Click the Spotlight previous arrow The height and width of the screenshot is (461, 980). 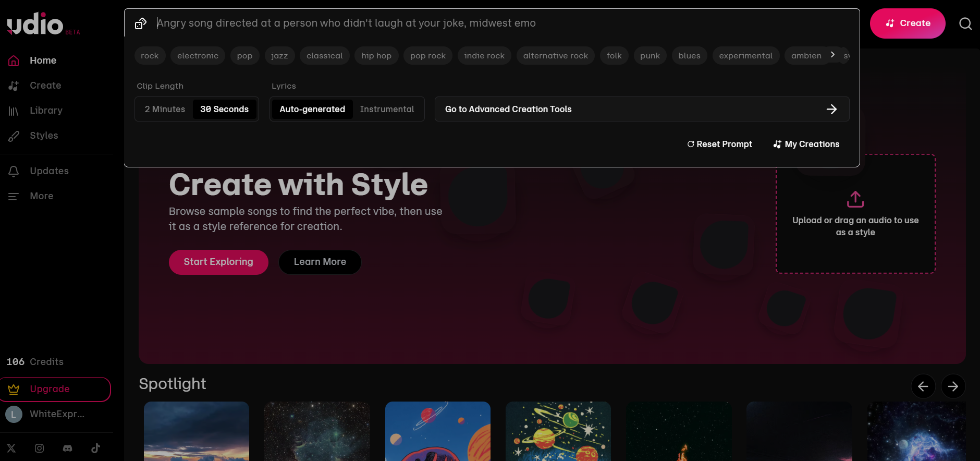coord(923,386)
